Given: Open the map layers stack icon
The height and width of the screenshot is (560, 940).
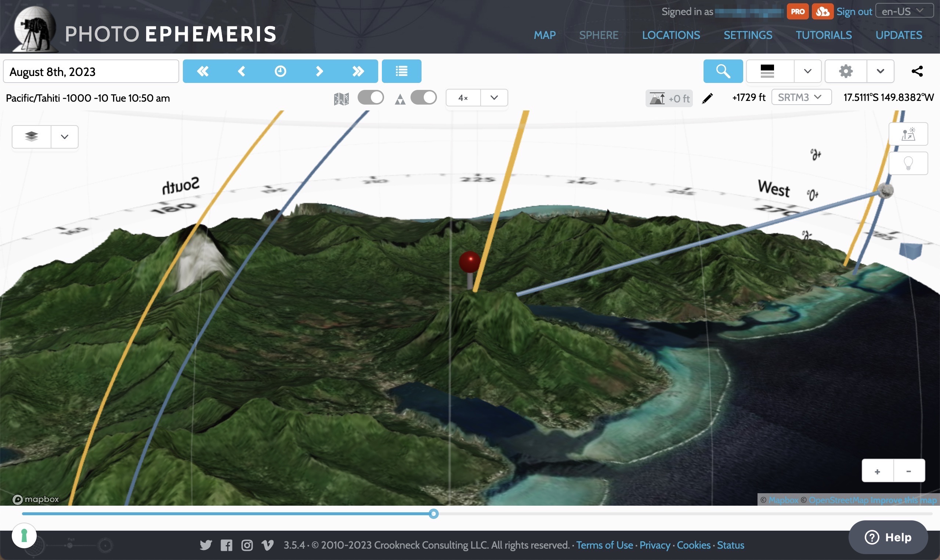Looking at the screenshot, I should click(x=31, y=137).
